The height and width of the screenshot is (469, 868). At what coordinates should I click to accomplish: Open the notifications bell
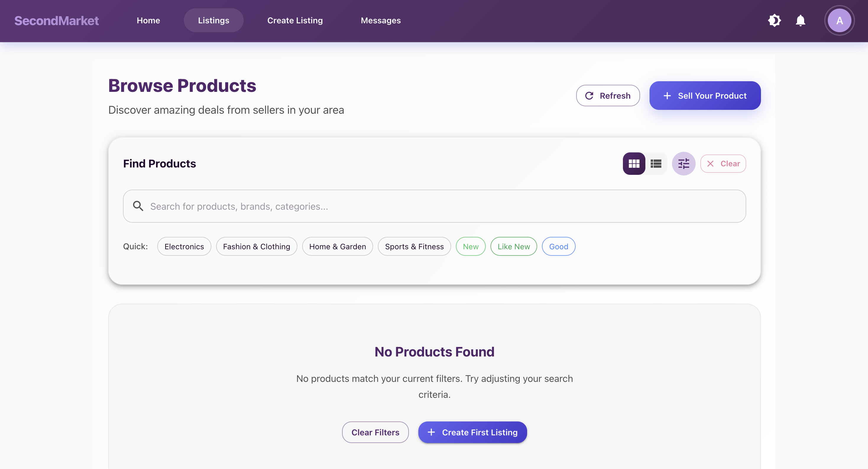[801, 20]
